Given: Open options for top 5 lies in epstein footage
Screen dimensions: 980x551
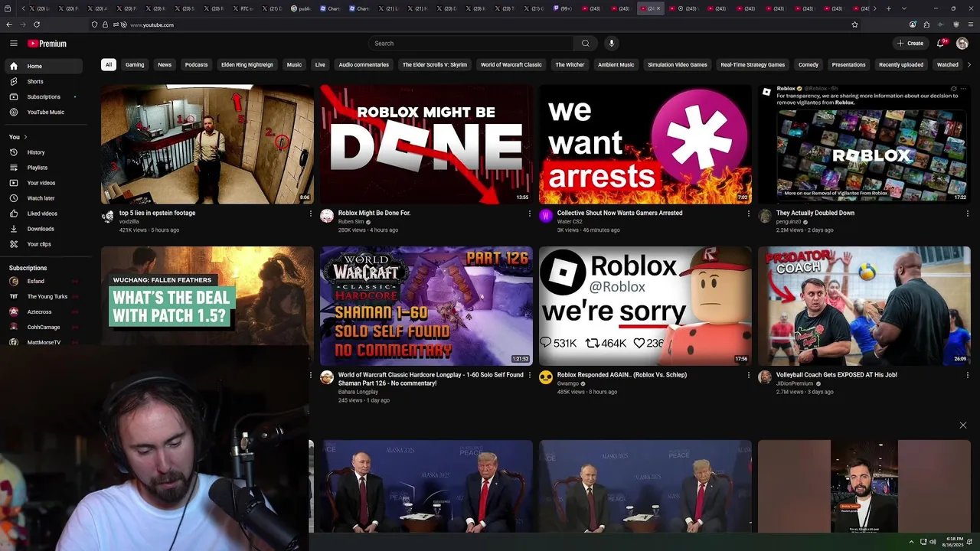Looking at the screenshot, I should [310, 214].
